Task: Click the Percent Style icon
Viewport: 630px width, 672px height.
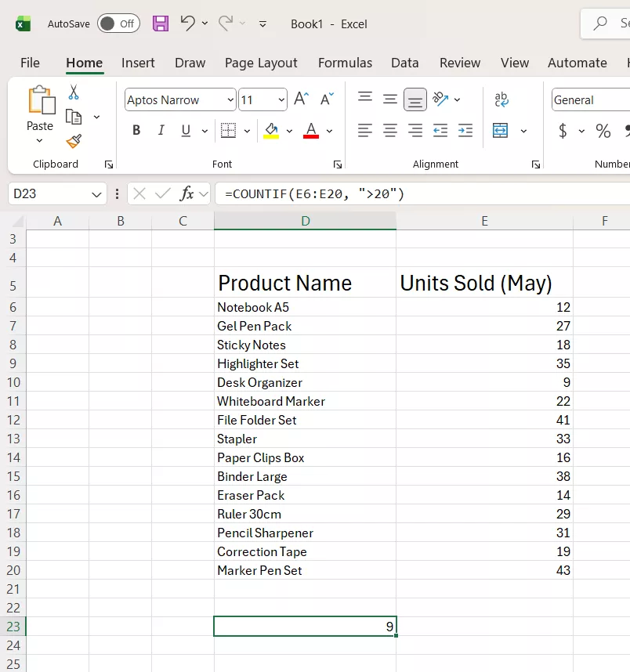Action: tap(603, 130)
